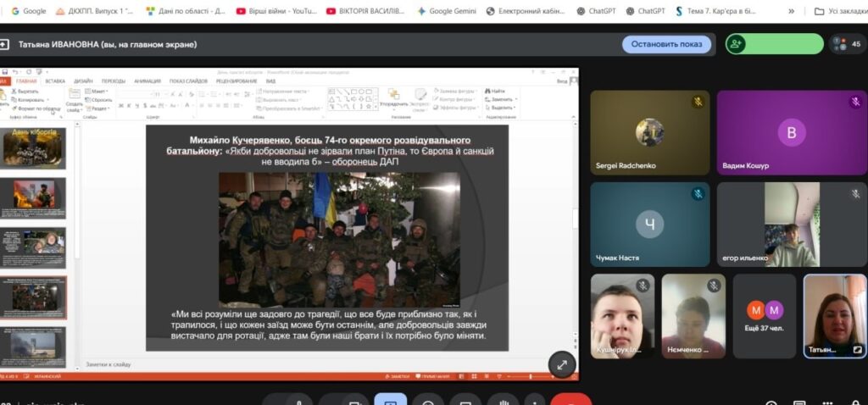868x405 pixels.
Task: Click Формат по образцу brush
Action: tap(37, 108)
